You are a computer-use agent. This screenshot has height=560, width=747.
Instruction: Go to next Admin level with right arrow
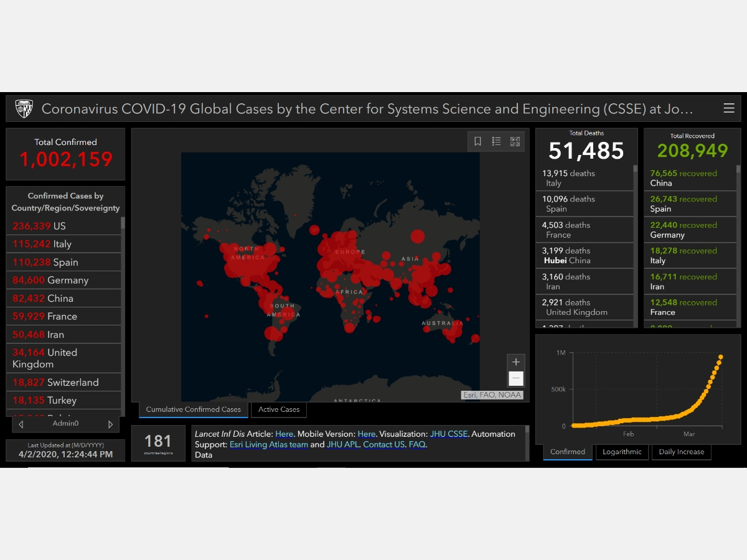tap(111, 424)
